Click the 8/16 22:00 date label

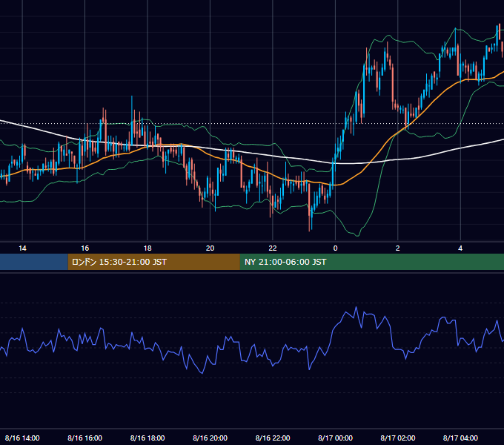(x=273, y=438)
